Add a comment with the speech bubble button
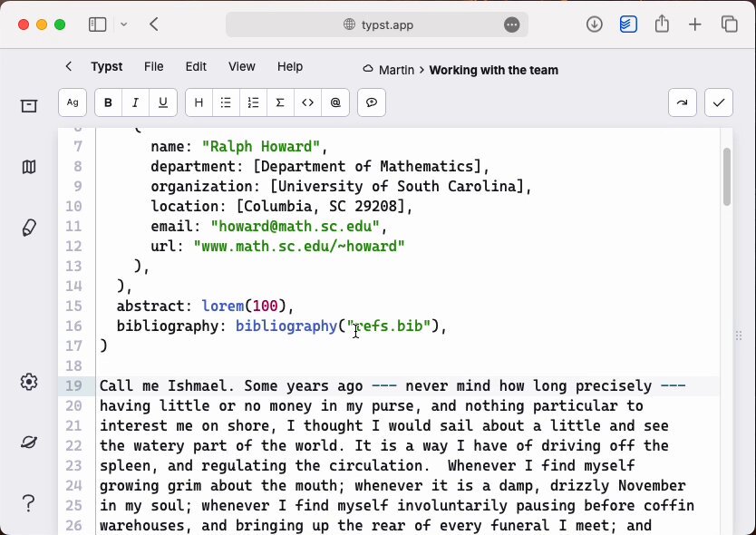756x535 pixels. (372, 102)
